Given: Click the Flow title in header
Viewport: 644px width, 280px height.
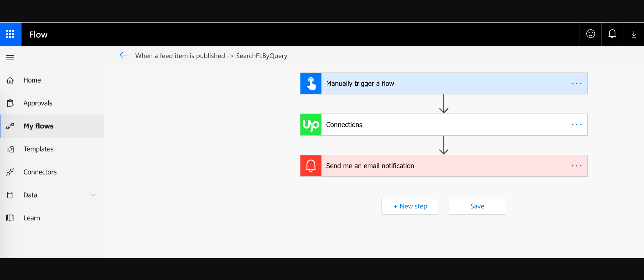Looking at the screenshot, I should pyautogui.click(x=38, y=35).
